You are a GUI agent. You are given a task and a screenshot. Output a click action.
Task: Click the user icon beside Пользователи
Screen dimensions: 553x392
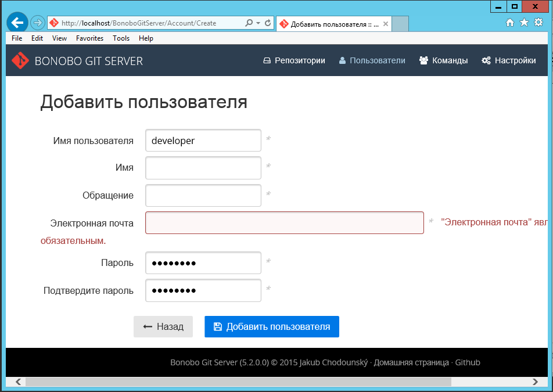click(x=342, y=60)
